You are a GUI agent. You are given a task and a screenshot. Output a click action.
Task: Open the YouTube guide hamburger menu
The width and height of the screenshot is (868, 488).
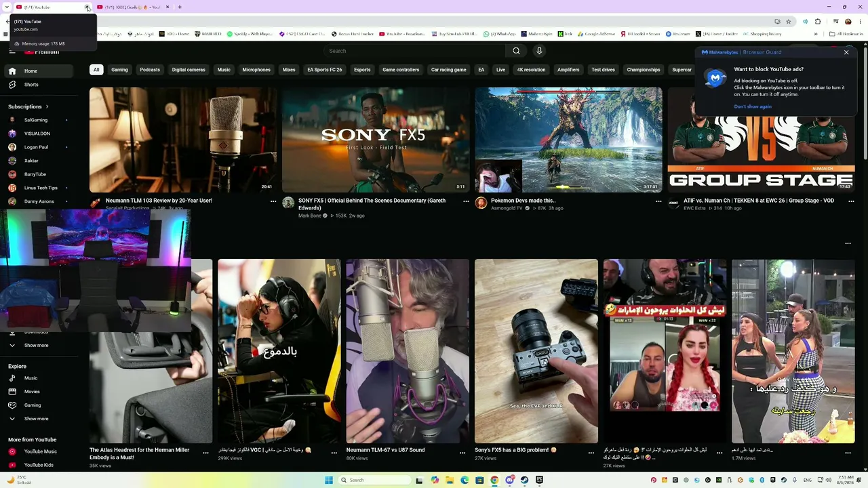coord(12,51)
